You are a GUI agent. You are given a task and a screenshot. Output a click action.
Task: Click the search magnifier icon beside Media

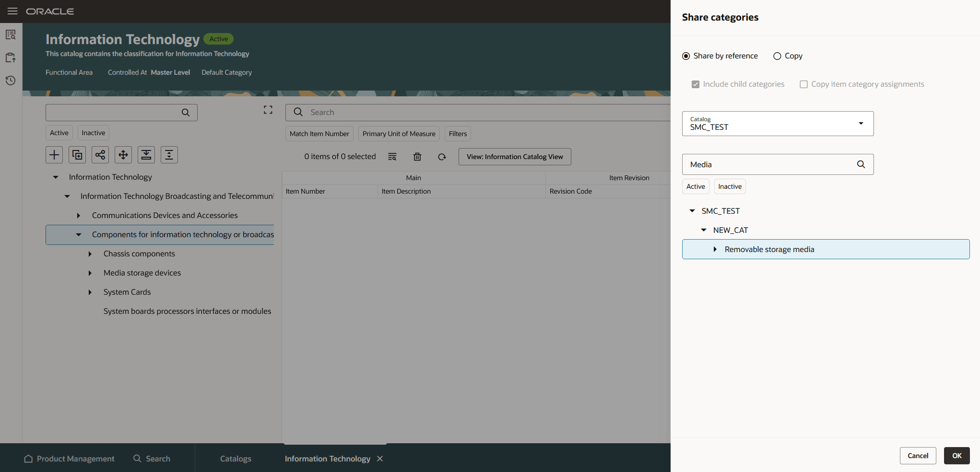tap(861, 164)
